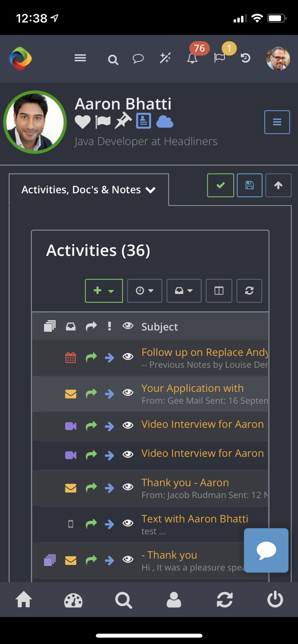298x644 pixels.
Task: Click envelope icon on Your Application row
Action: pos(71,394)
